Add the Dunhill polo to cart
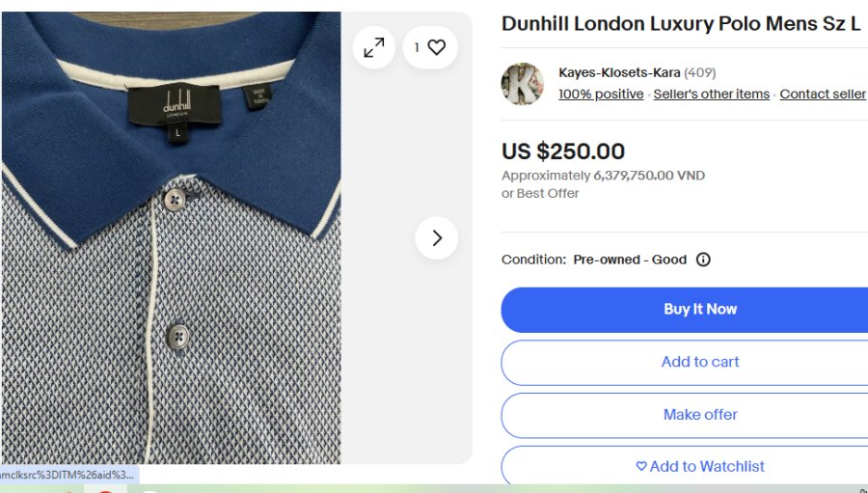This screenshot has width=868, height=493. pos(699,362)
